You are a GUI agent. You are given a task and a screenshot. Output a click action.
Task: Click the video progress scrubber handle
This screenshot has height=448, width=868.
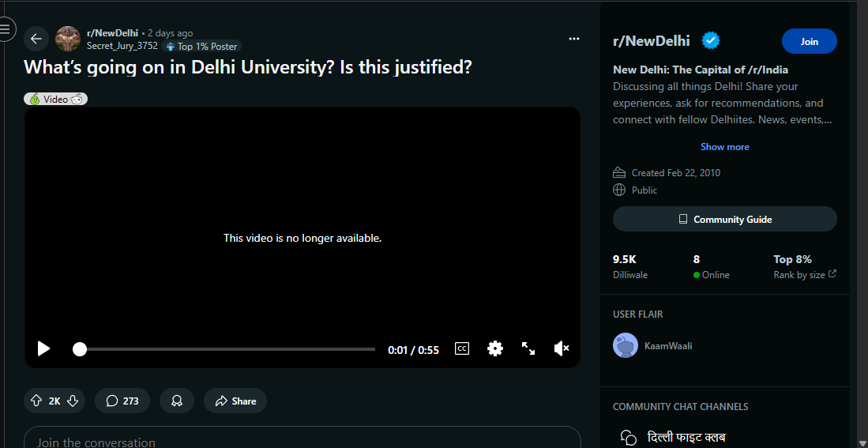[x=80, y=349]
